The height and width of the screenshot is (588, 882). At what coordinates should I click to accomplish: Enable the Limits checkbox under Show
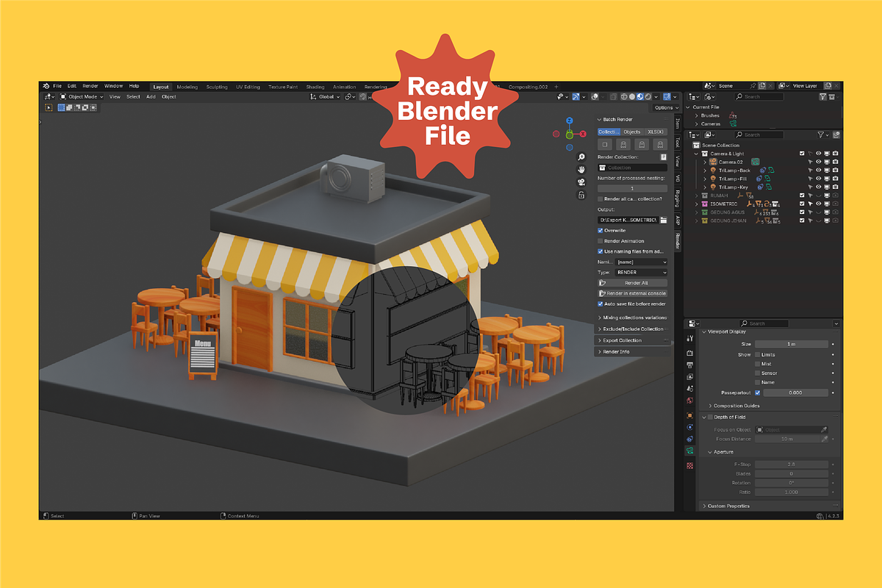pos(758,354)
